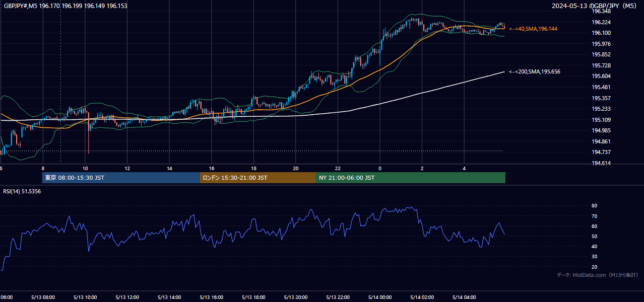644x302 pixels.
Task: Click bottom time label 5/13 12:00
Action: point(127,297)
